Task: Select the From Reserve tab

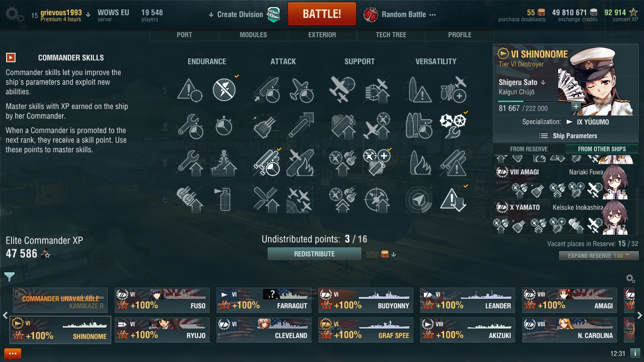Action: [528, 149]
